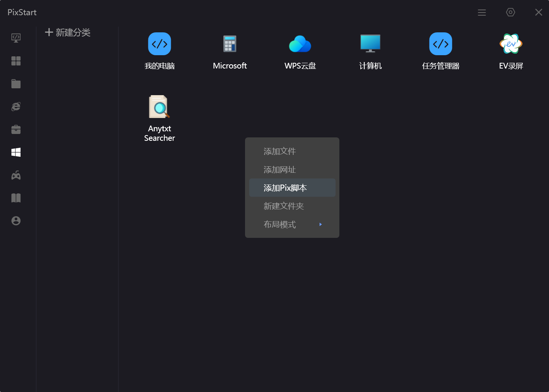Image resolution: width=549 pixels, height=392 pixels.
Task: Choose 添加网址 from the context menu
Action: [280, 169]
